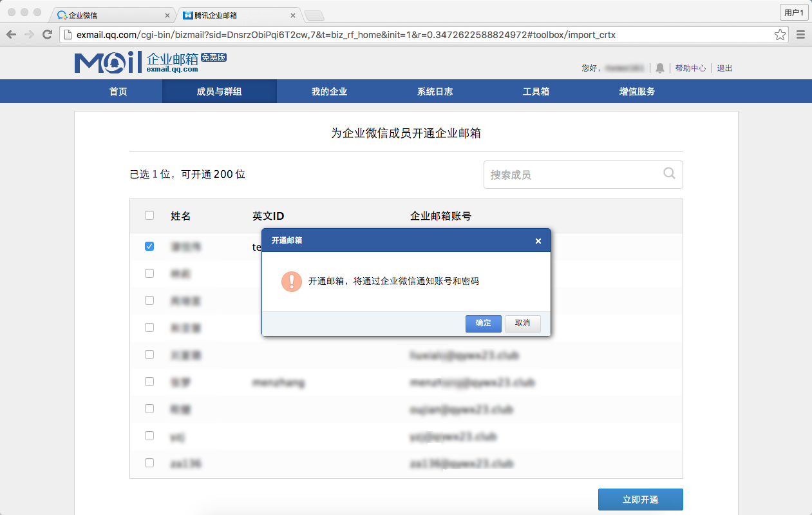Go back using browser back arrow

[12, 35]
